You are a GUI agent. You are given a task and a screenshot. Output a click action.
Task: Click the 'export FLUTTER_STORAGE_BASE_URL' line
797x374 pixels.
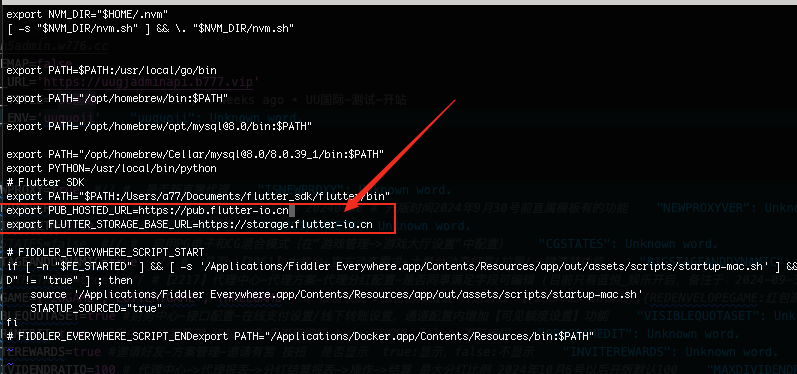click(x=189, y=224)
